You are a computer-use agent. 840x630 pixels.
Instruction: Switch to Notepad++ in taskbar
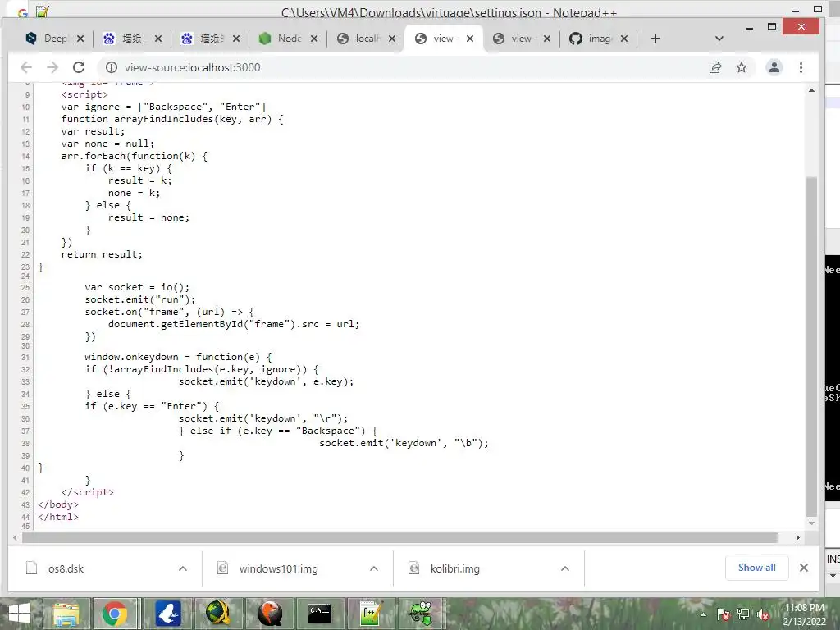pos(370,614)
